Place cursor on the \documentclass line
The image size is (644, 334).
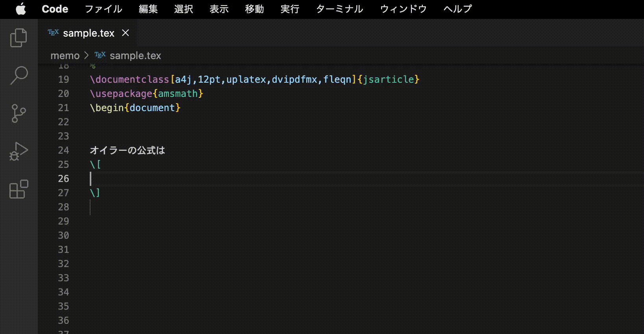(x=254, y=79)
